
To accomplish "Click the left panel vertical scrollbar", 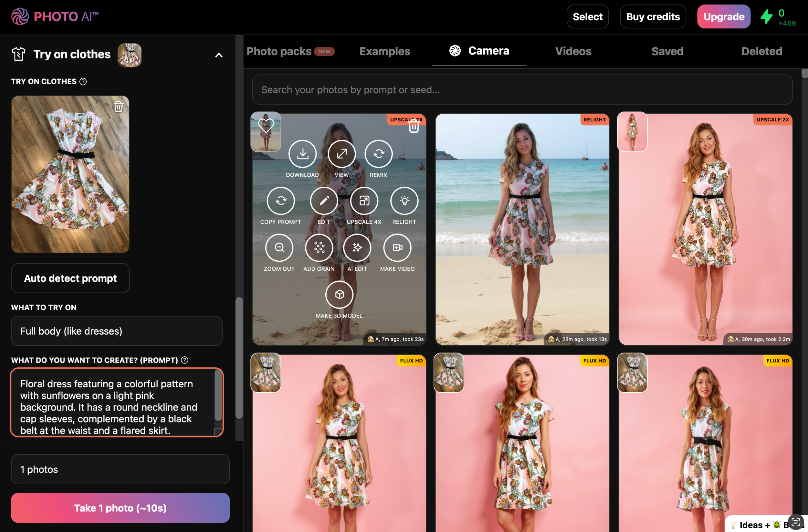I will pyautogui.click(x=239, y=358).
